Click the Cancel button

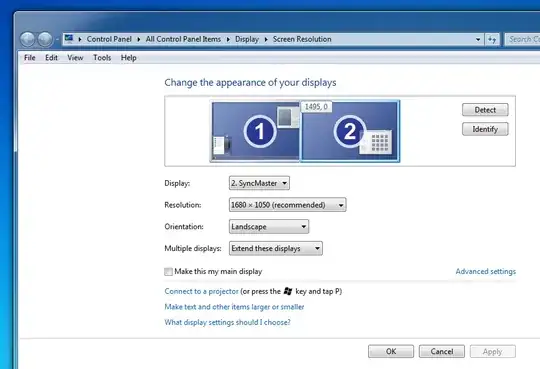(x=442, y=351)
